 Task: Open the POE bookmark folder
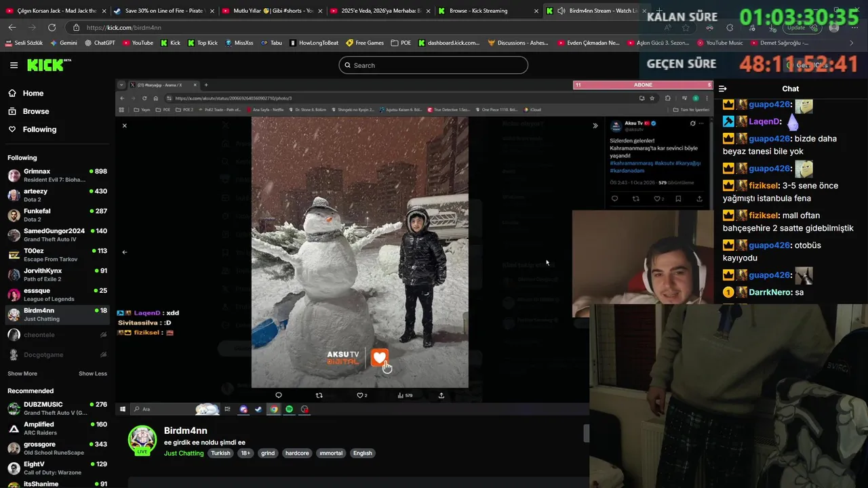(x=401, y=43)
